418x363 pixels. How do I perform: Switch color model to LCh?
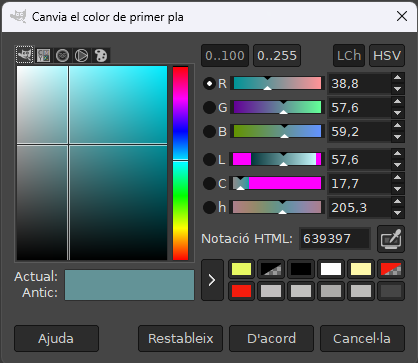tap(349, 56)
